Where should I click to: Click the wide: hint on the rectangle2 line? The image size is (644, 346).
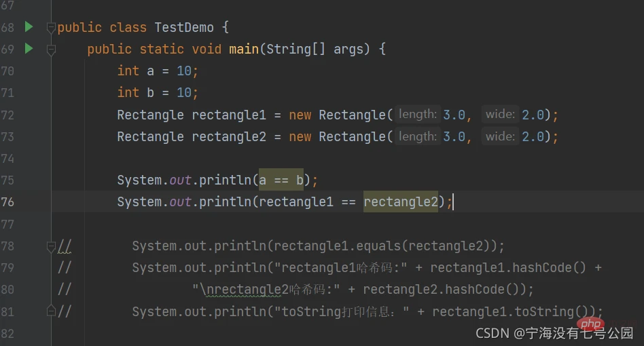pos(499,136)
